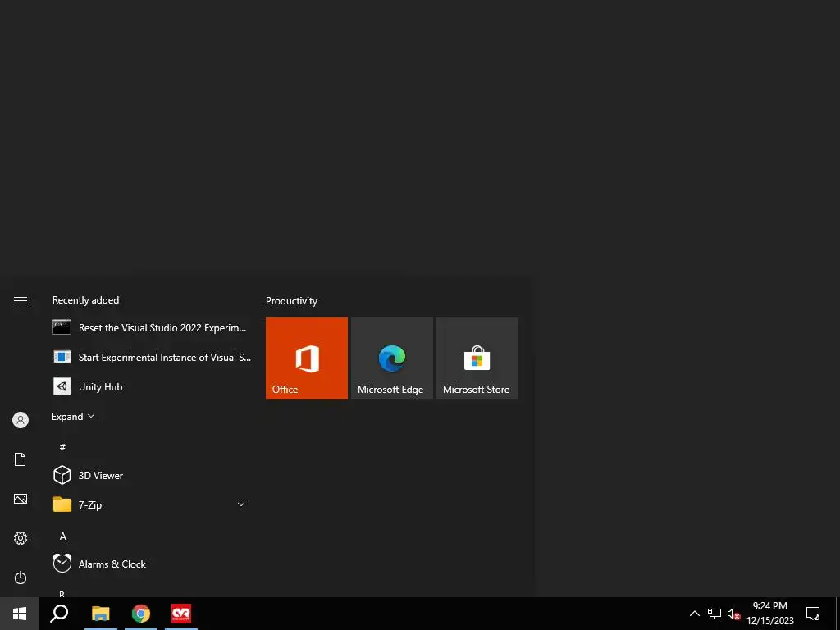Open Google Chrome from taskbar

point(141,614)
